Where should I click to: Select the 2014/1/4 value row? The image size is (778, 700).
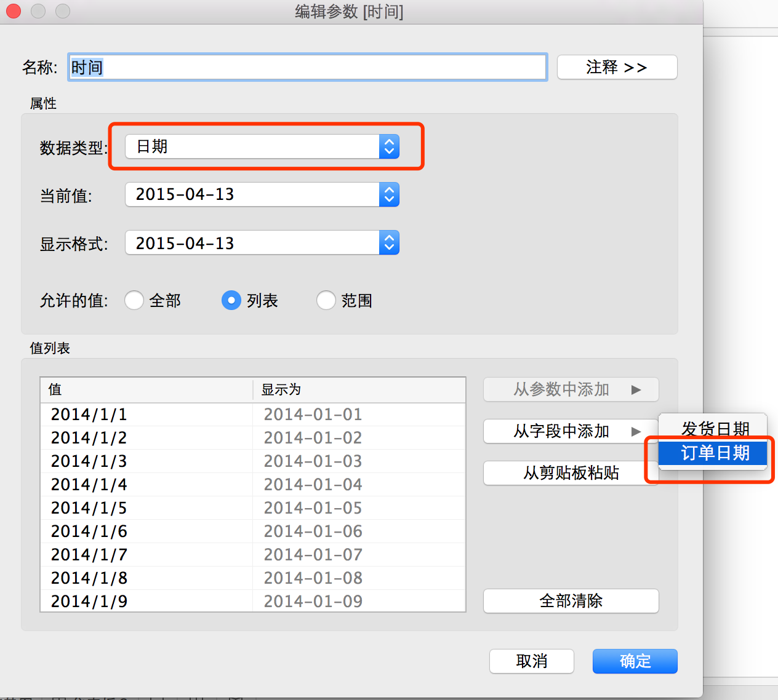[x=252, y=485]
